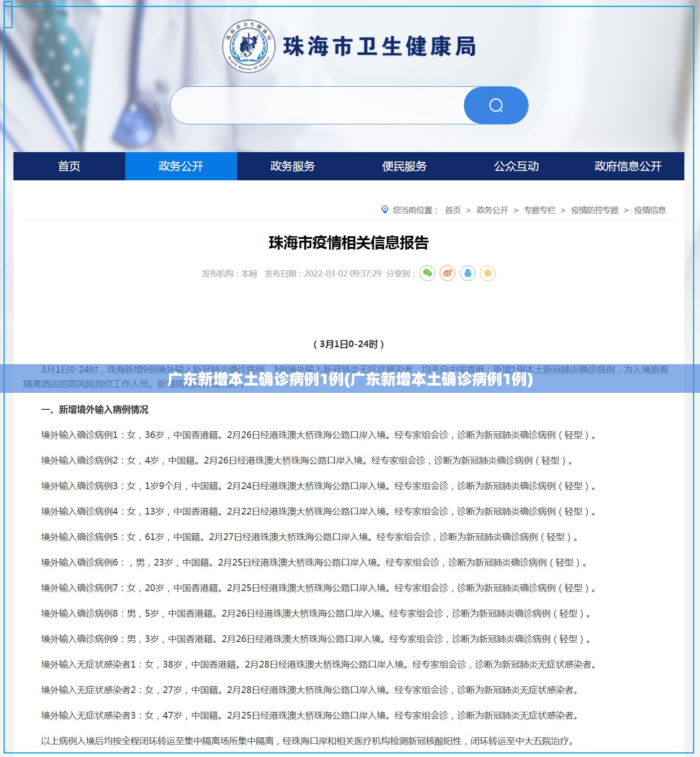Go to 首页 in breadcrumb trail

(x=453, y=210)
